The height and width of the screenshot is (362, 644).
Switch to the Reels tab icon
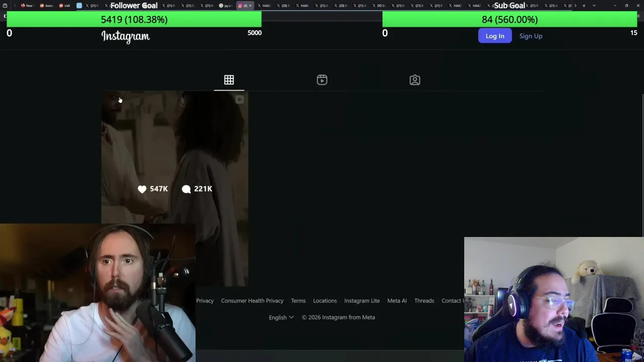point(322,80)
